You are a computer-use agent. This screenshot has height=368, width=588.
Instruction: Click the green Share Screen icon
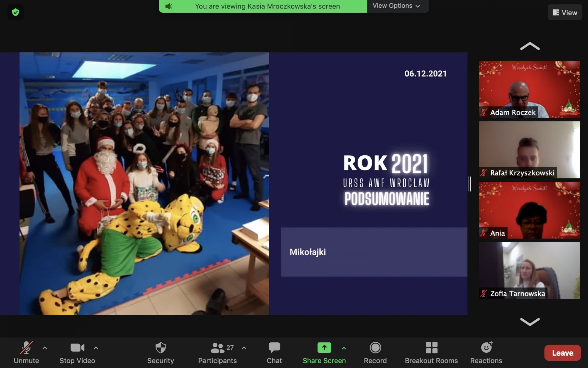324,348
